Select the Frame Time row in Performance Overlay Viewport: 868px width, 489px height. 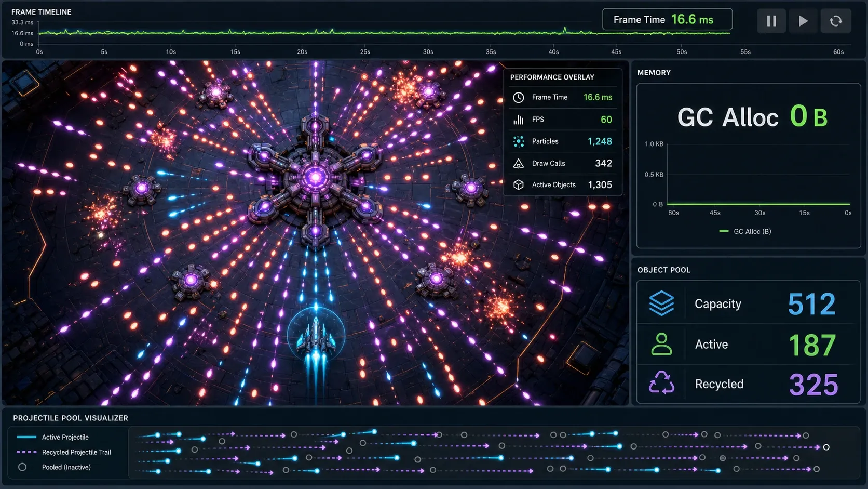pos(562,97)
